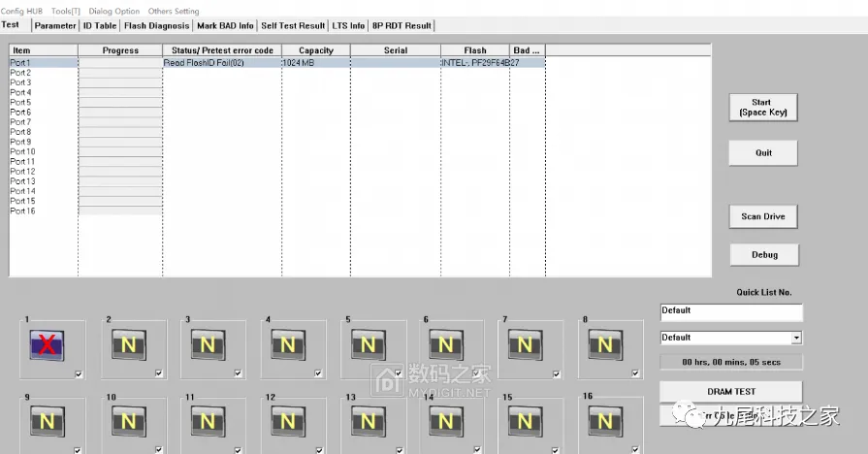The image size is (868, 454).
Task: Open the Tools menu
Action: tap(66, 11)
